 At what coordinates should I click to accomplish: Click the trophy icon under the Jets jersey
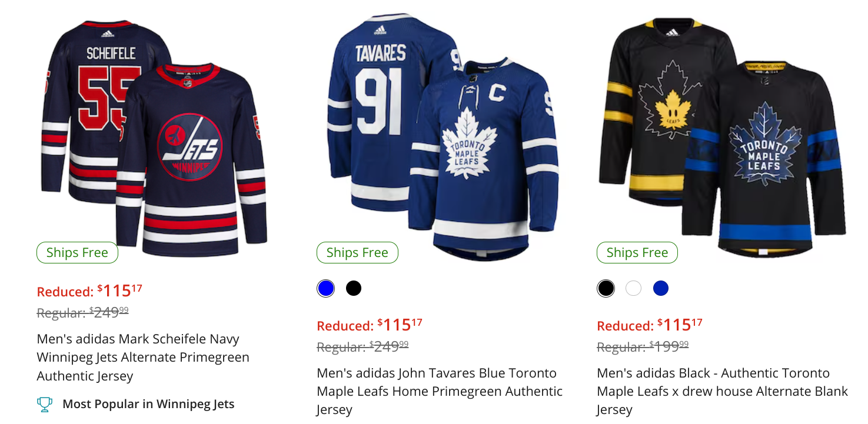[x=44, y=404]
